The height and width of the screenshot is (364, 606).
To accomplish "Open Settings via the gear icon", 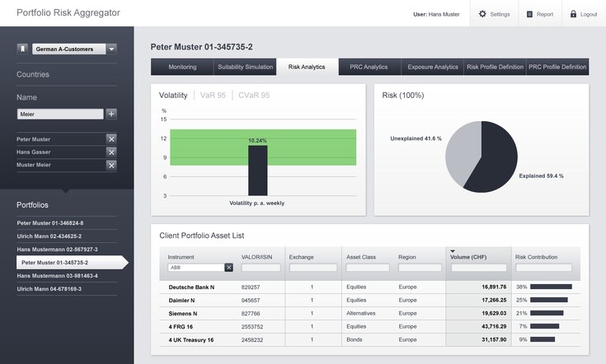I will tap(482, 14).
